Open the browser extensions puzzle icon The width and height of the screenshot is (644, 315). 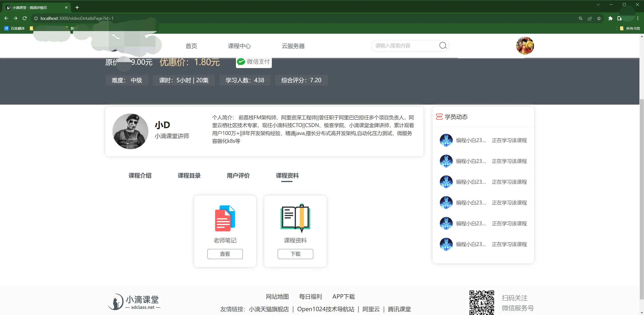610,18
